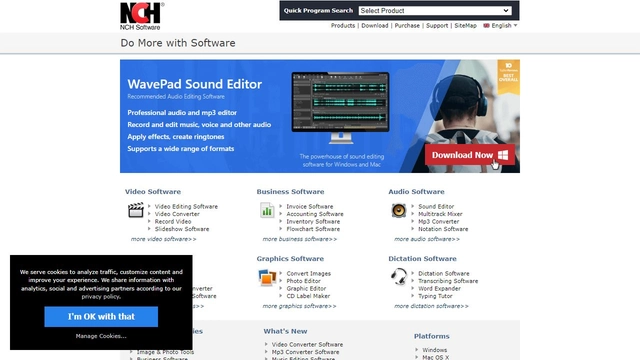640x360 pixels.
Task: Open the Multitrack Mixer link
Action: (x=440, y=214)
